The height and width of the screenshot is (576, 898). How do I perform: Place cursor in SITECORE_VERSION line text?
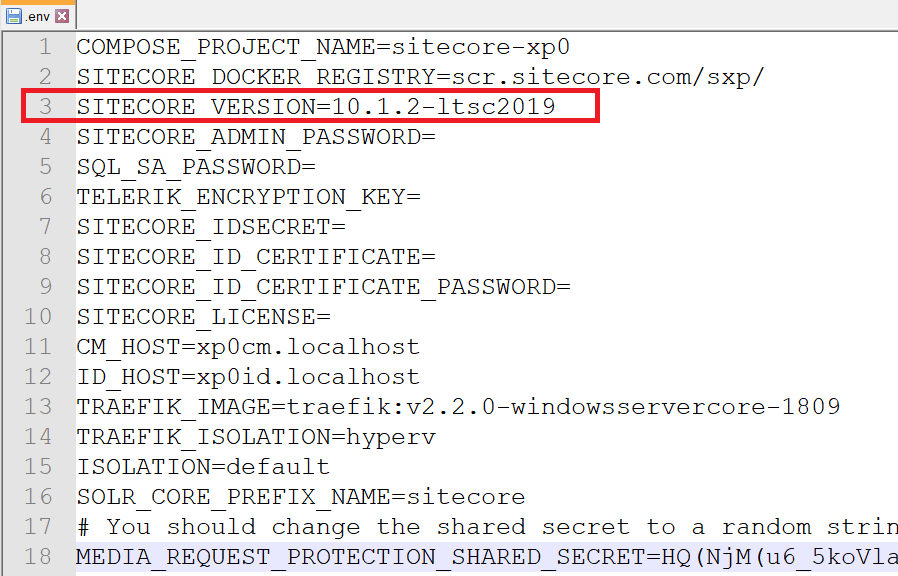315,107
